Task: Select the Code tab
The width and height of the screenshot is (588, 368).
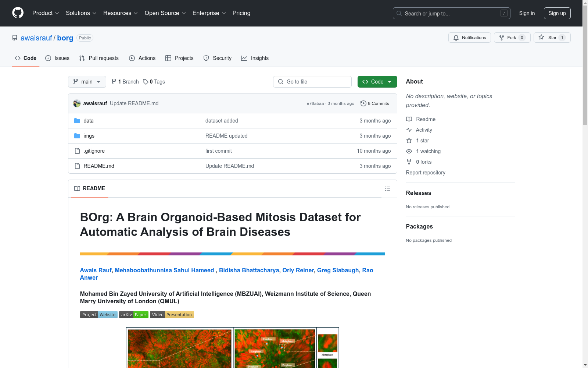Action: (26, 58)
